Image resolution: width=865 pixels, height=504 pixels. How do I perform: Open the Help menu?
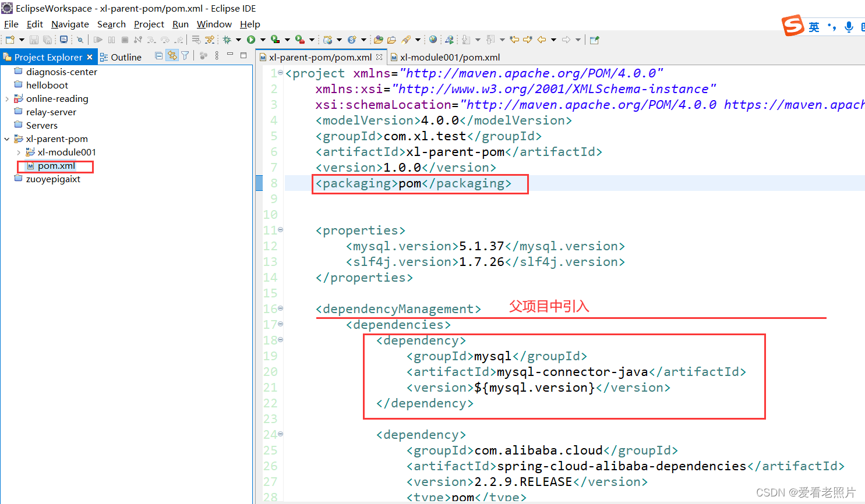click(250, 24)
